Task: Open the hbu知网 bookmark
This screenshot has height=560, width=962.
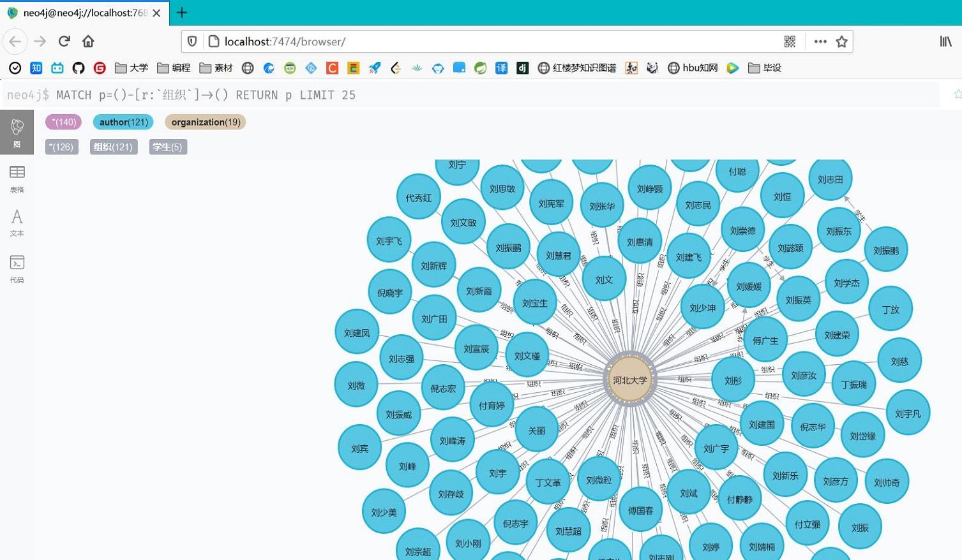Action: 693,68
